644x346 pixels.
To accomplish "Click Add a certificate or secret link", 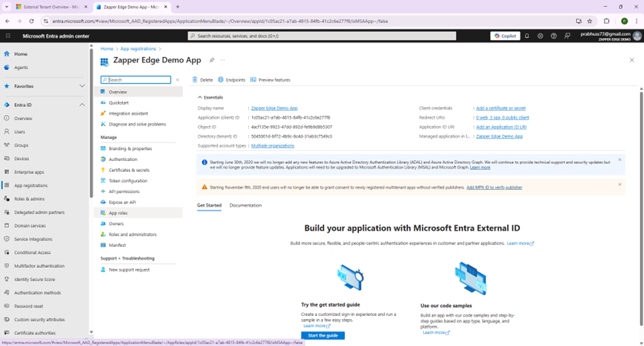I will 501,108.
